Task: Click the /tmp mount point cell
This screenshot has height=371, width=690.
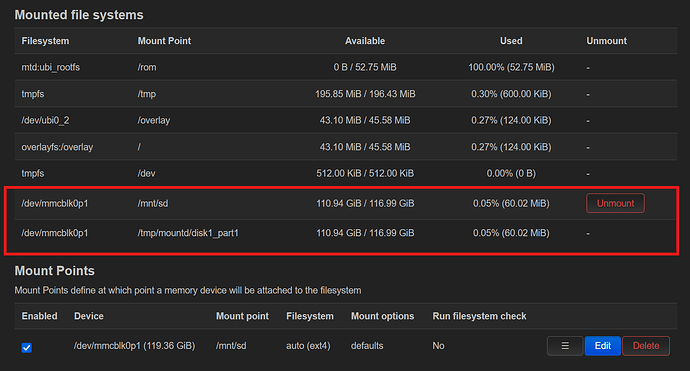Action: (x=147, y=94)
